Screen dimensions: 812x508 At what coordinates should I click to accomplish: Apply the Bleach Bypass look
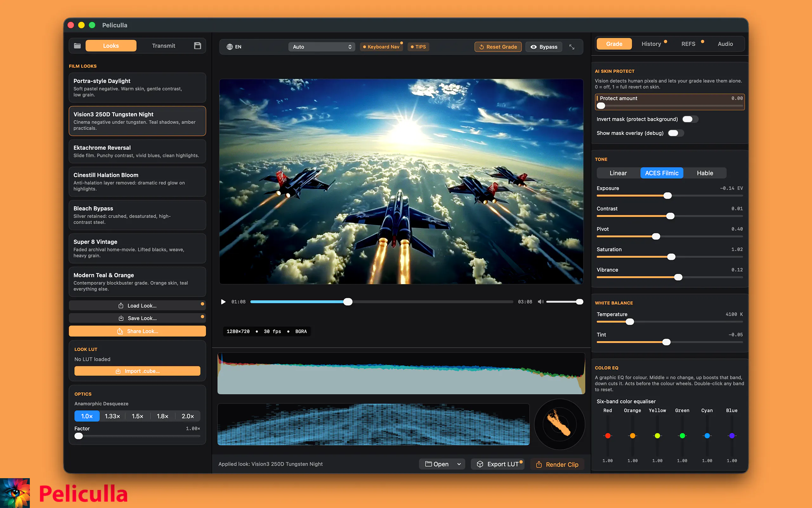137,215
